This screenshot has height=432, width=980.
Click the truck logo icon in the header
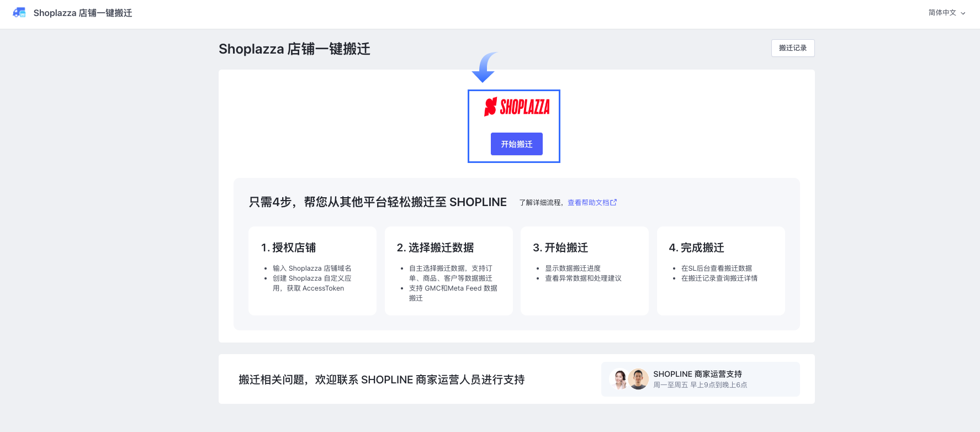pos(19,13)
